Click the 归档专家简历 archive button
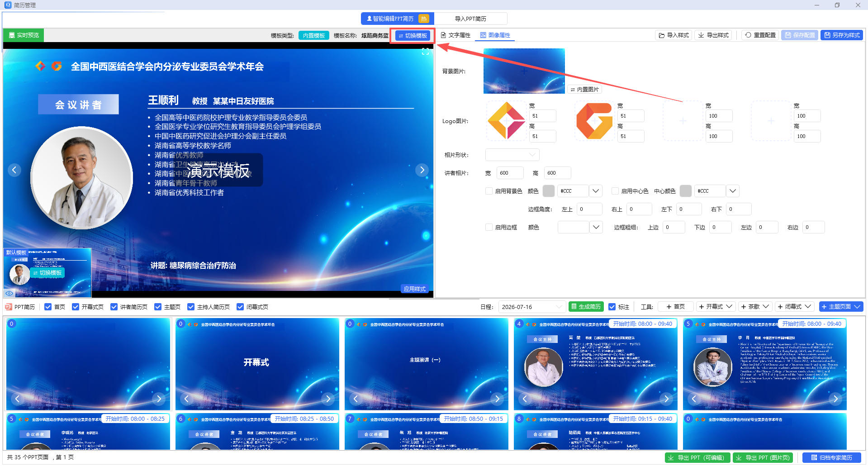Viewport: 868px width, 466px height. 831,458
